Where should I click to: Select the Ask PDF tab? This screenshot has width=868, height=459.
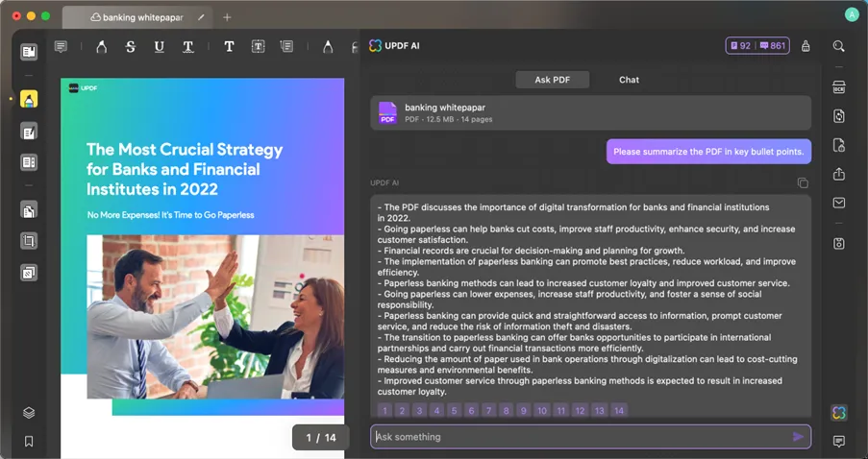tap(552, 80)
